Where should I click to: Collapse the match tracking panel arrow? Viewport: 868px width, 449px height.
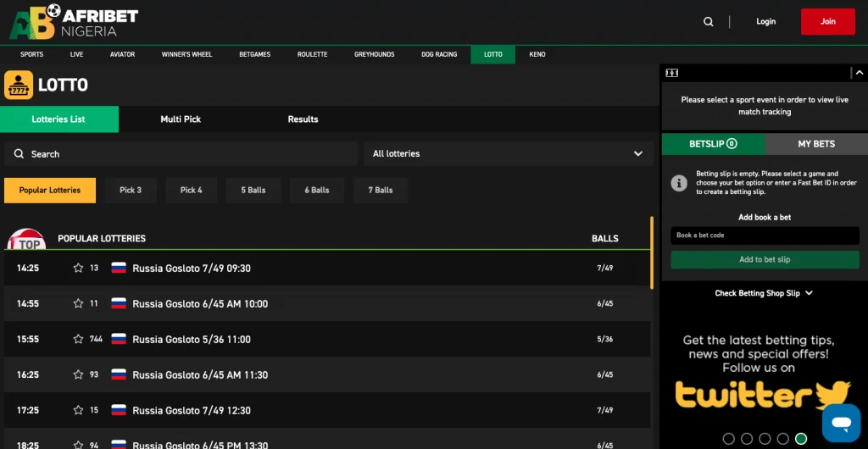860,73
